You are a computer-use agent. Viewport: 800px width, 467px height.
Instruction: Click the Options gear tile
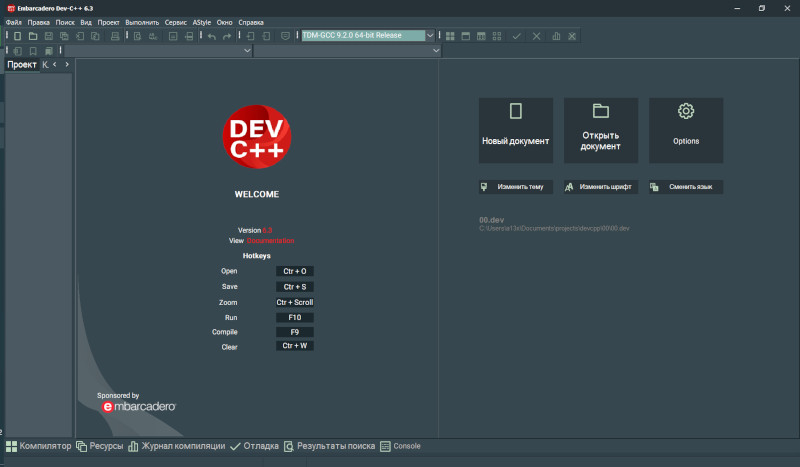[686, 131]
